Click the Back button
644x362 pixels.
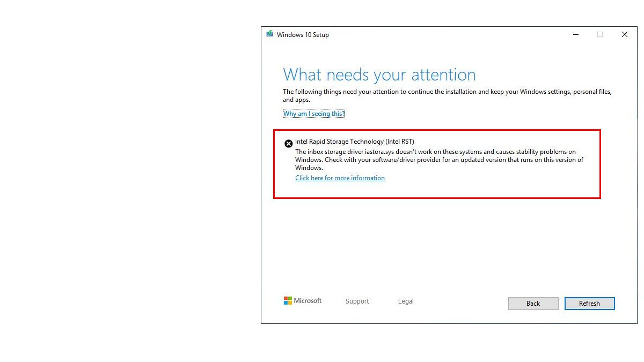pyautogui.click(x=533, y=304)
